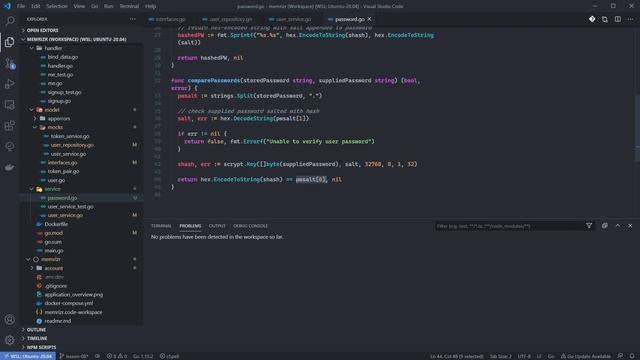Open the Selection menu
The height and width of the screenshot is (360, 640).
point(57,6)
